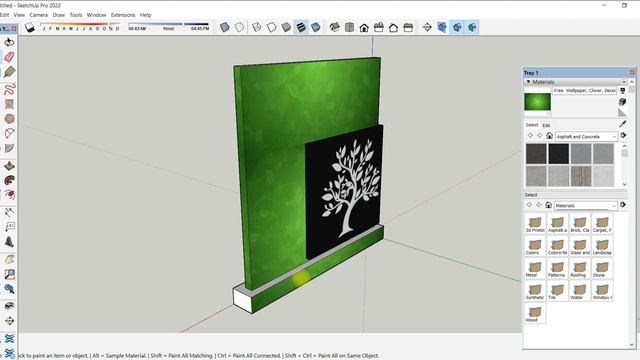Open the Stone materials folder
Screen dimensions: 640x360
click(x=602, y=269)
